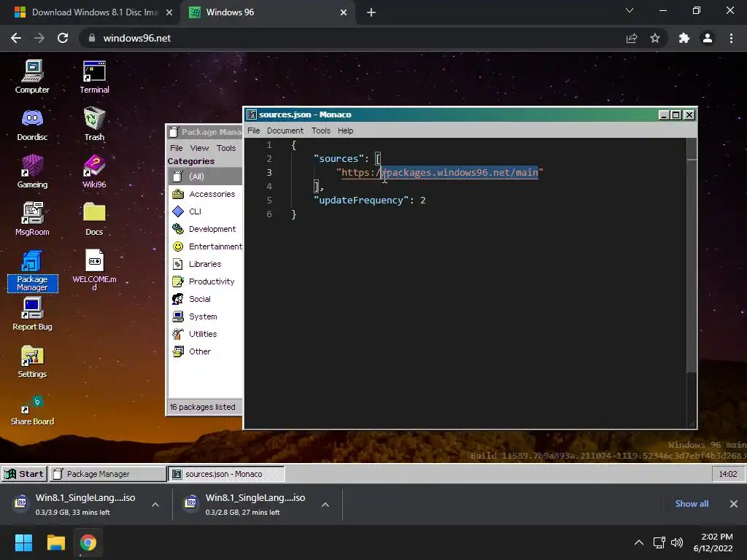Reload the windows96.net page
The height and width of the screenshot is (560, 747).
(63, 38)
